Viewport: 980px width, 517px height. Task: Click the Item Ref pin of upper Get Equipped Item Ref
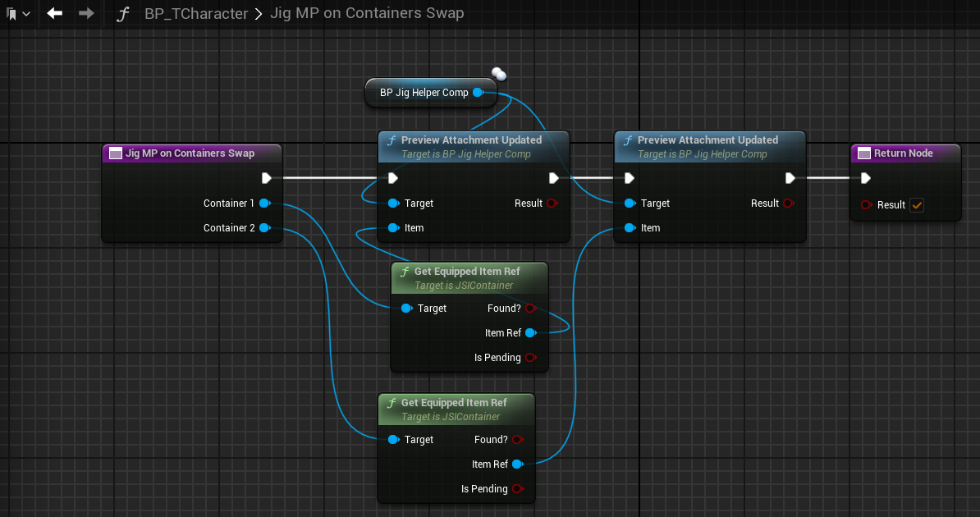click(531, 332)
